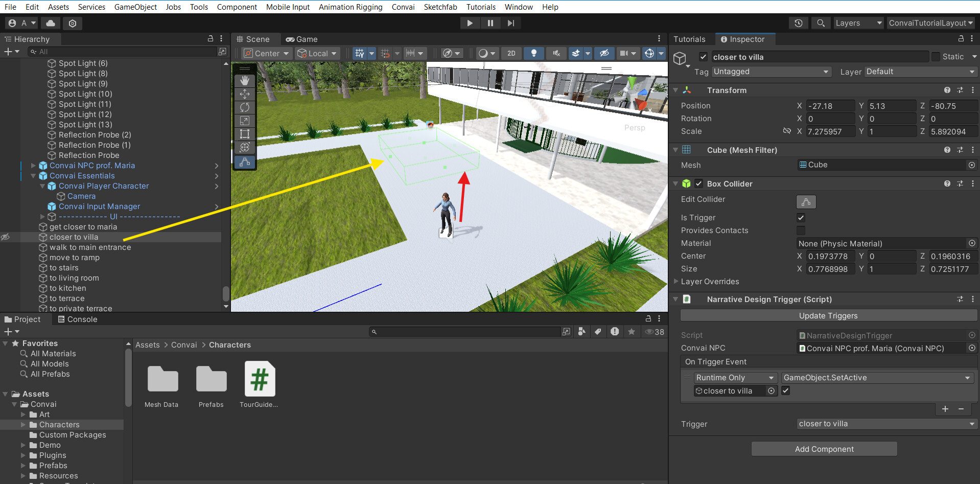980x484 pixels.
Task: Open Trigger closer to villa dropdown
Action: (x=886, y=424)
